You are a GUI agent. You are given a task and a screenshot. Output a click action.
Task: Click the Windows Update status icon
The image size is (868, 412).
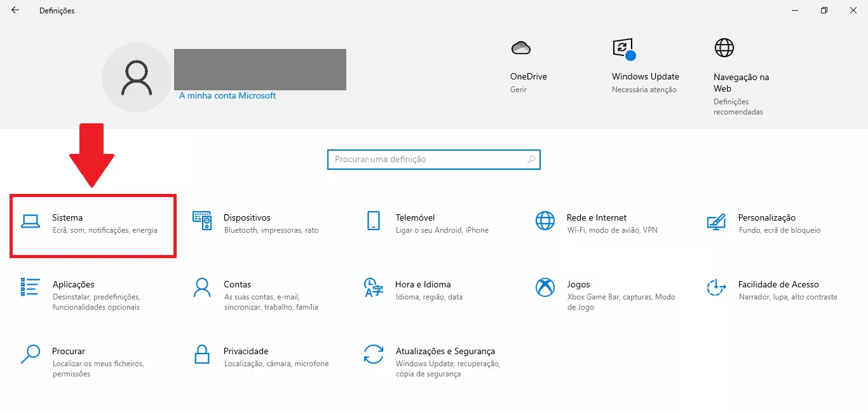click(623, 49)
